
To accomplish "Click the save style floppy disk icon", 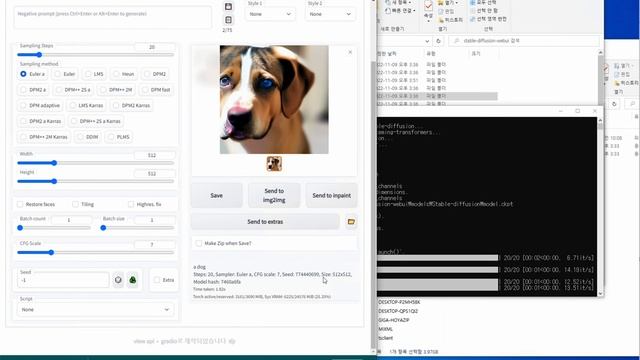I will pyautogui.click(x=228, y=7).
